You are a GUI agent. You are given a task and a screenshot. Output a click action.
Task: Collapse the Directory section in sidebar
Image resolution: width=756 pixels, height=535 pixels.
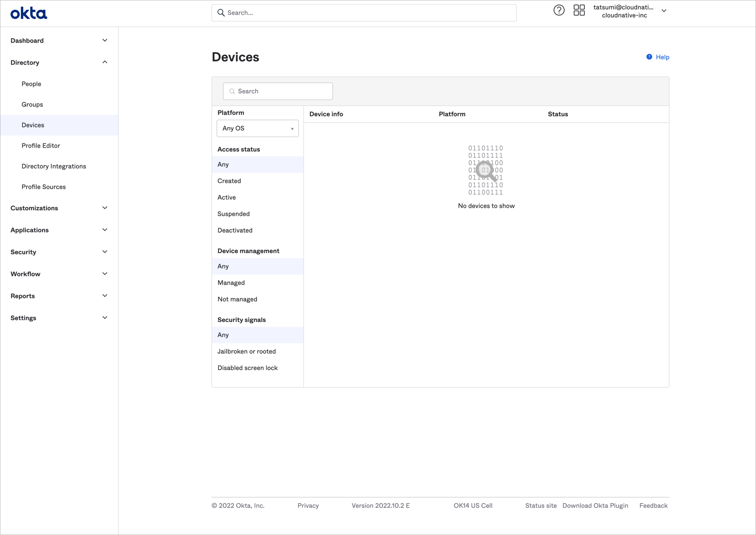tap(104, 62)
